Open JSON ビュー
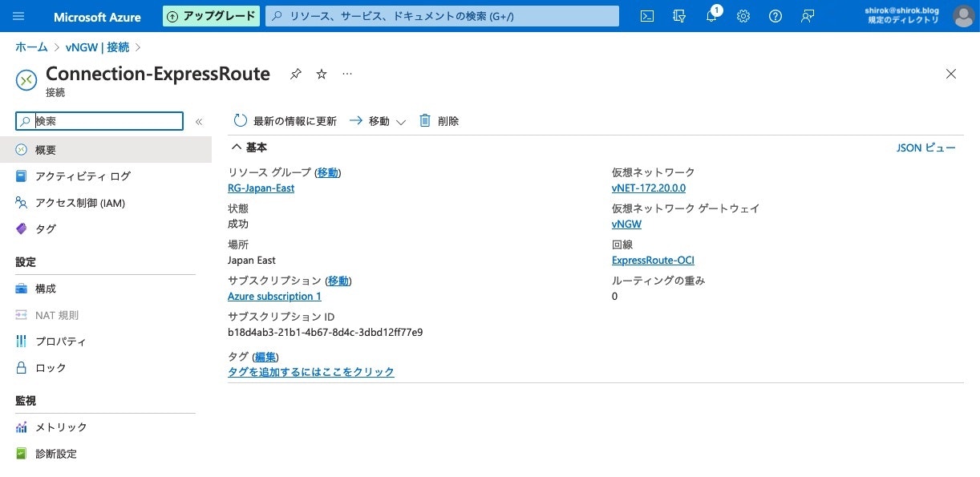Viewport: 980px width, 477px height. [x=926, y=148]
